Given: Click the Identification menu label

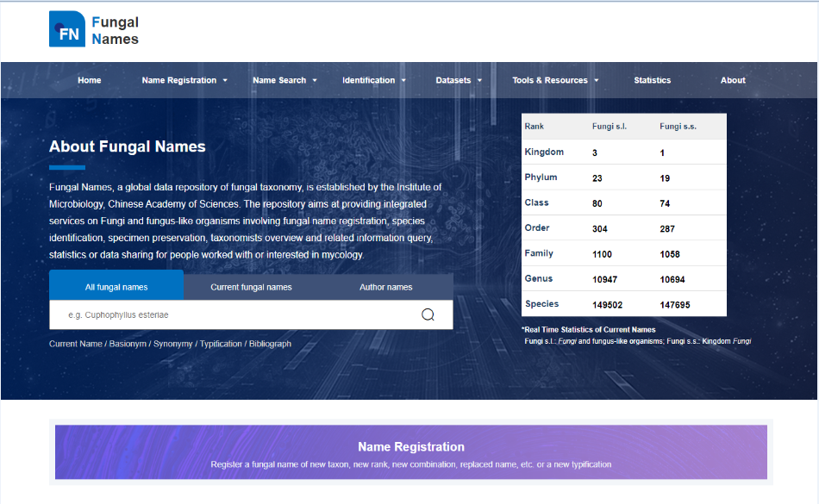Looking at the screenshot, I should click(x=369, y=80).
